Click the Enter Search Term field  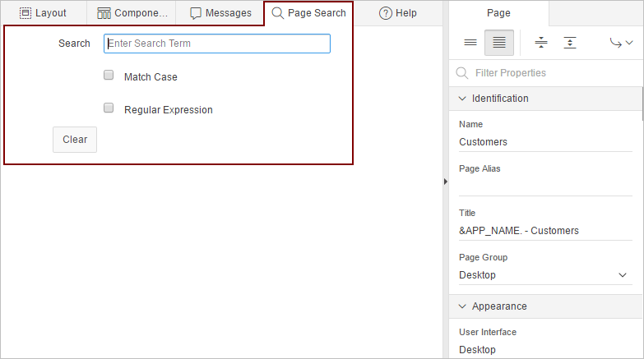click(217, 44)
